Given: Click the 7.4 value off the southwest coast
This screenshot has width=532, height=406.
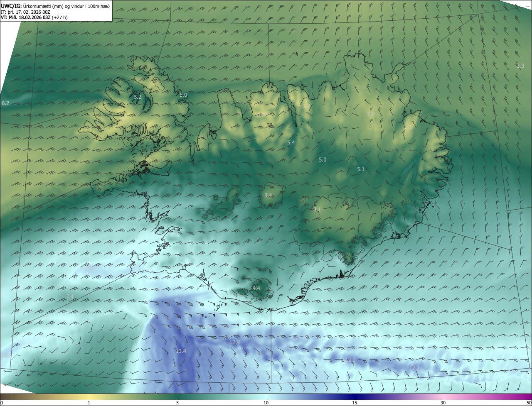Looking at the screenshot, I should (x=70, y=296).
